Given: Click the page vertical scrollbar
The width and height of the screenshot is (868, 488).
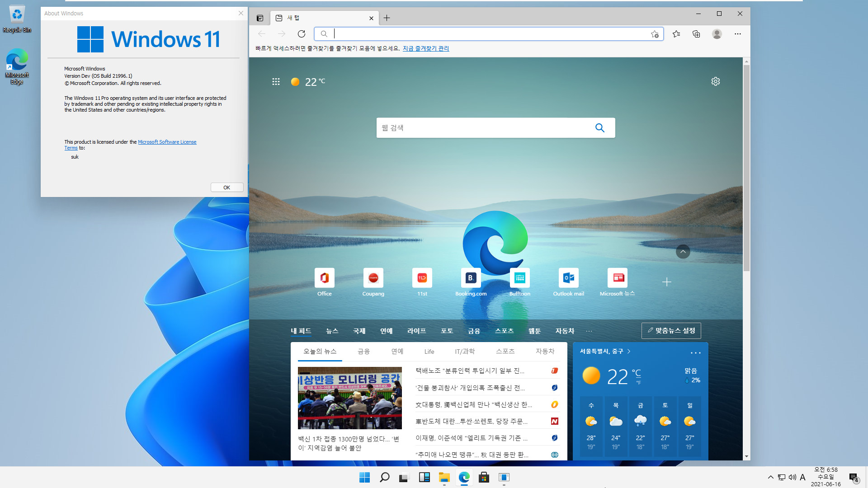Looking at the screenshot, I should (x=746, y=168).
